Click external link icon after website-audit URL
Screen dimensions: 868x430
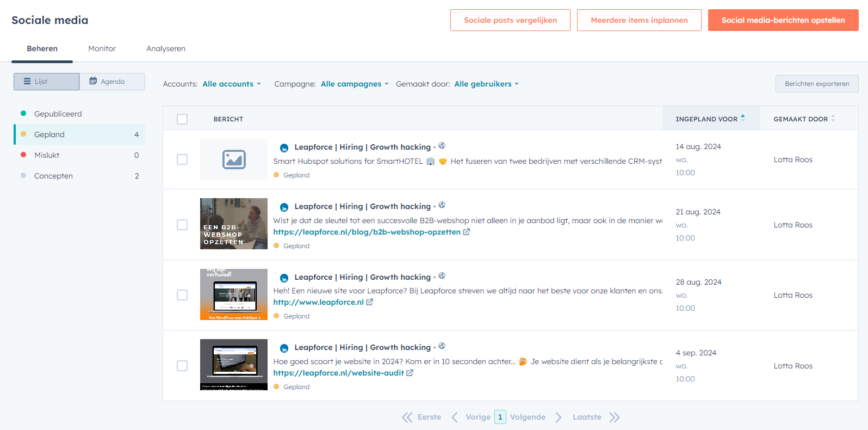pyautogui.click(x=410, y=373)
